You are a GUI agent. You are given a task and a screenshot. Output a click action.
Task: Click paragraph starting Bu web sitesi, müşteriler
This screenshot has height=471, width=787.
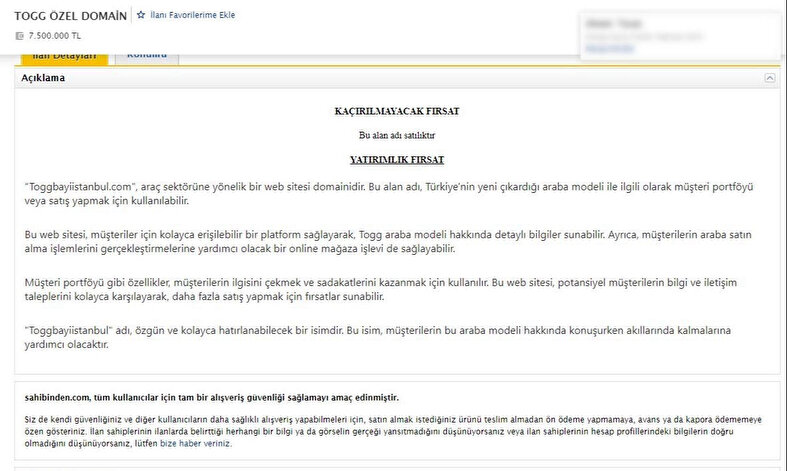[x=388, y=242]
